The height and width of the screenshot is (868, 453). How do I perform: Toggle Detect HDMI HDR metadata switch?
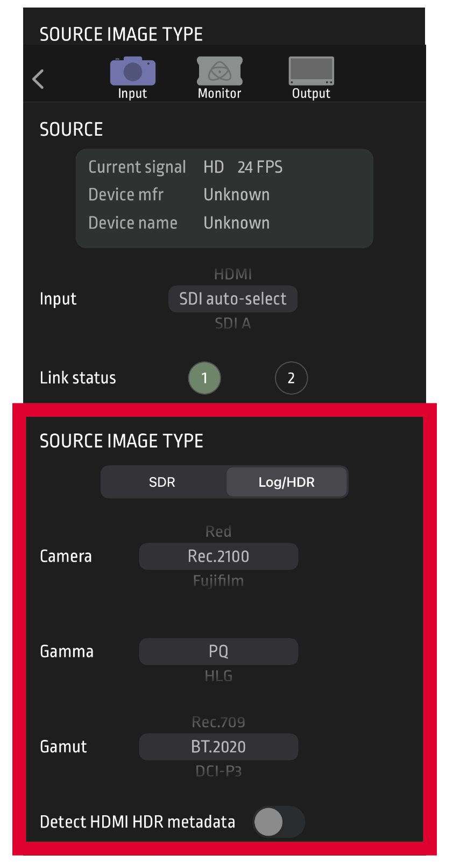coord(278,822)
